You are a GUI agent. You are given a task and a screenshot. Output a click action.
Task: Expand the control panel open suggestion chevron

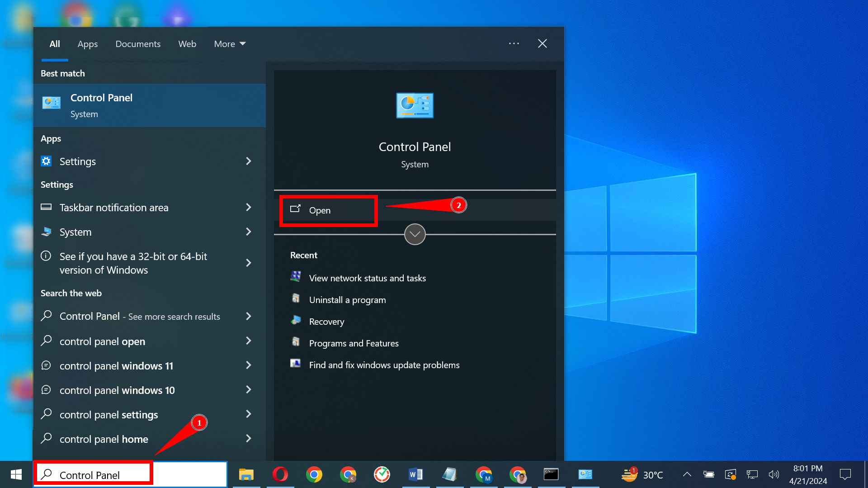click(248, 341)
